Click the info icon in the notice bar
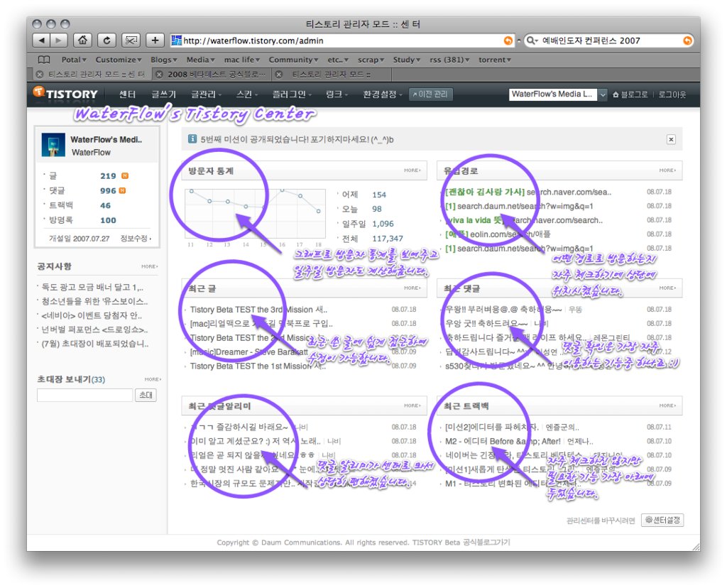The width and height of the screenshot is (727, 588). pos(192,138)
